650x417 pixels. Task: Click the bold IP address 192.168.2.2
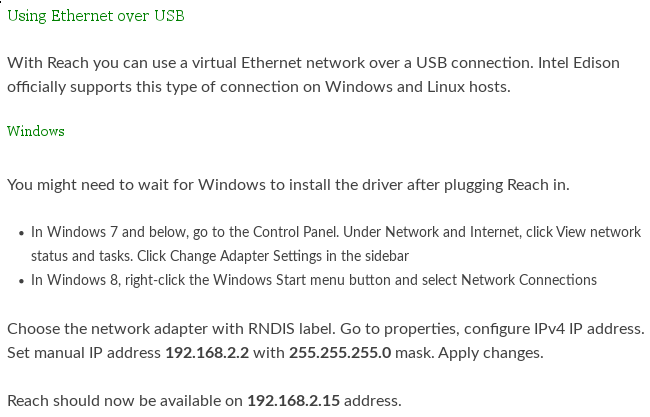207,353
